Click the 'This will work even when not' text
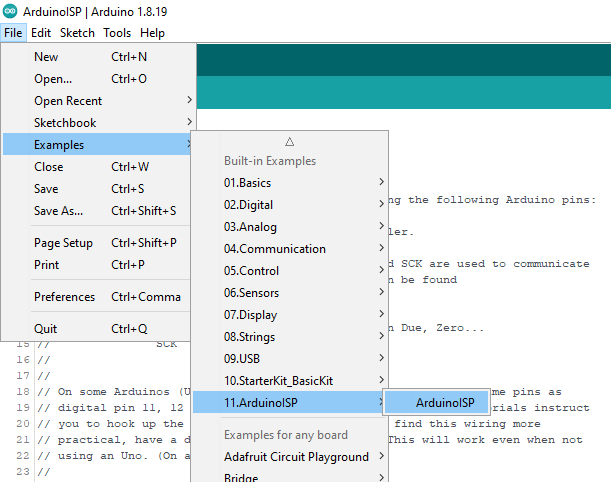This screenshot has width=611, height=482. click(485, 440)
